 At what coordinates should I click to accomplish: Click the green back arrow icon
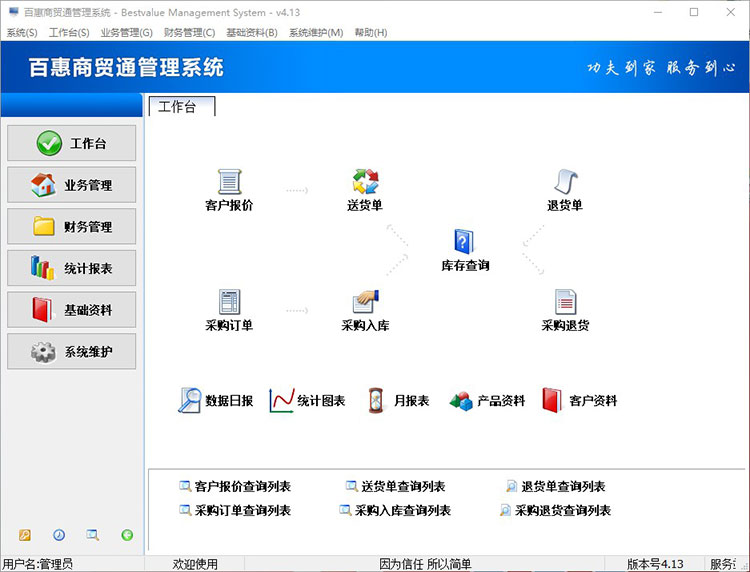pyautogui.click(x=127, y=535)
